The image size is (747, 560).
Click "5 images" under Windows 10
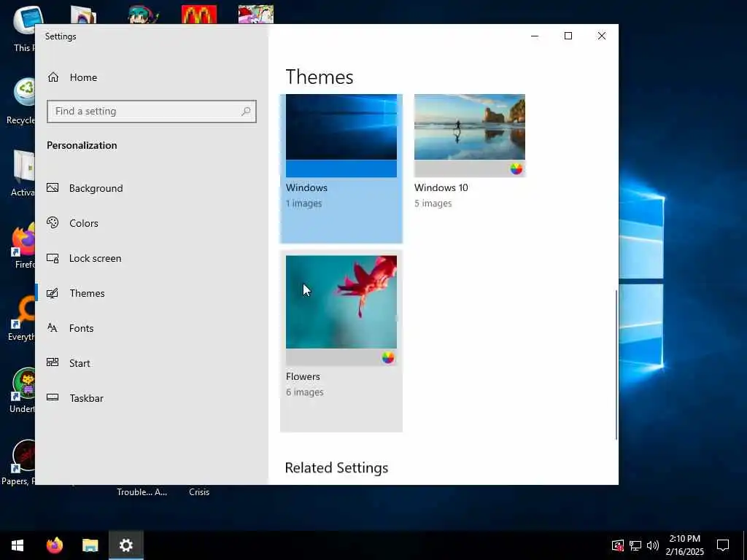point(433,203)
